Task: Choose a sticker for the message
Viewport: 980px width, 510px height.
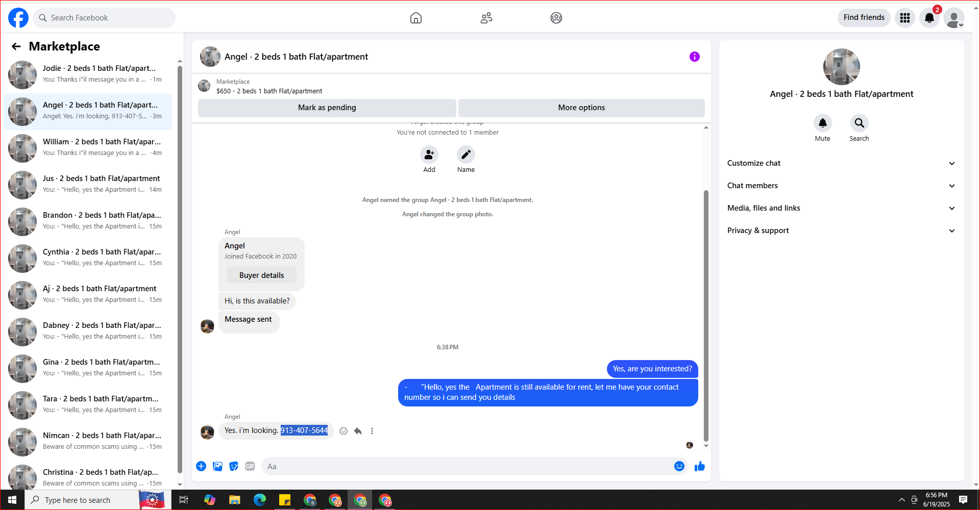Action: (234, 466)
